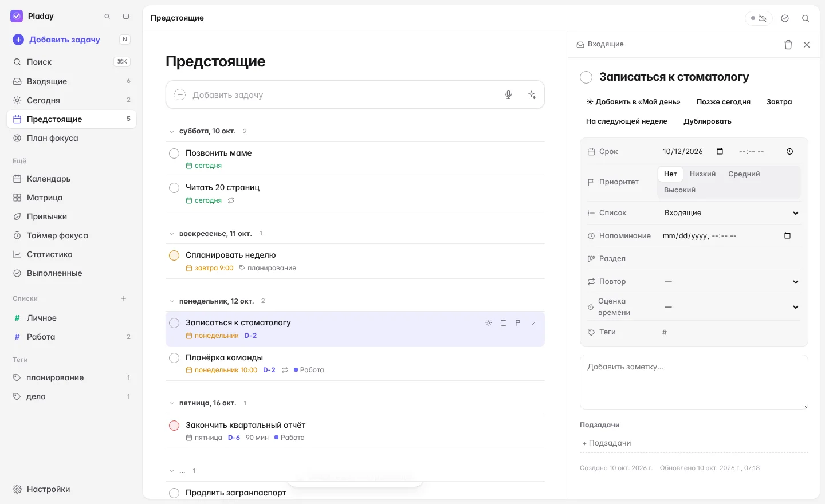Viewport: 825px width, 504px height.
Task: Select Средний priority option
Action: pos(744,174)
